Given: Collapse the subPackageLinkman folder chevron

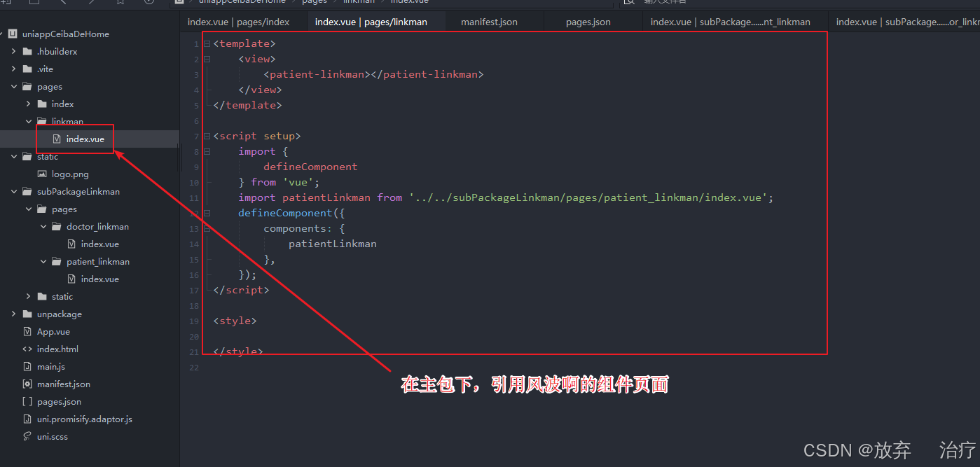Looking at the screenshot, I should pos(13,191).
